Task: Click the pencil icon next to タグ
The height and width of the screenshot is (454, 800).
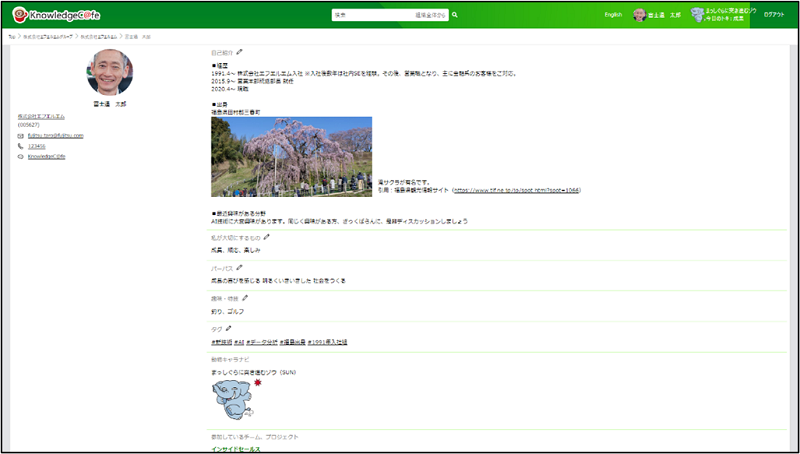Action: pyautogui.click(x=227, y=328)
